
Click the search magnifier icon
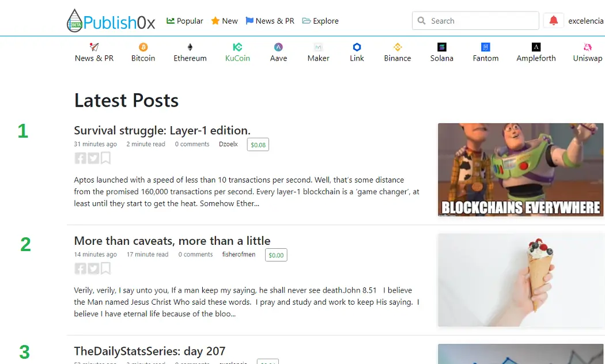click(x=422, y=20)
